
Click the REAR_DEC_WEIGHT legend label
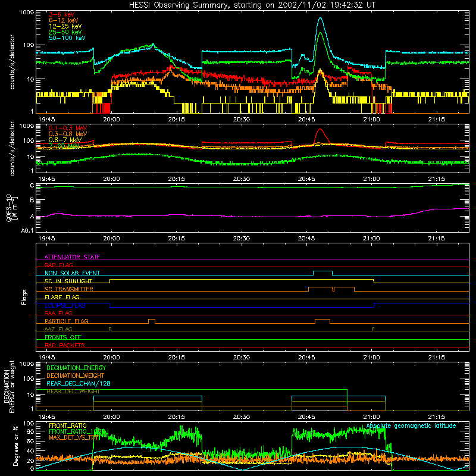[73, 392]
